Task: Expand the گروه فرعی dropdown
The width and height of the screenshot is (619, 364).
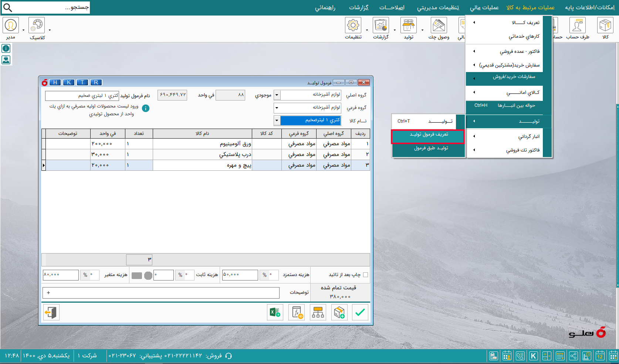Action: [277, 108]
